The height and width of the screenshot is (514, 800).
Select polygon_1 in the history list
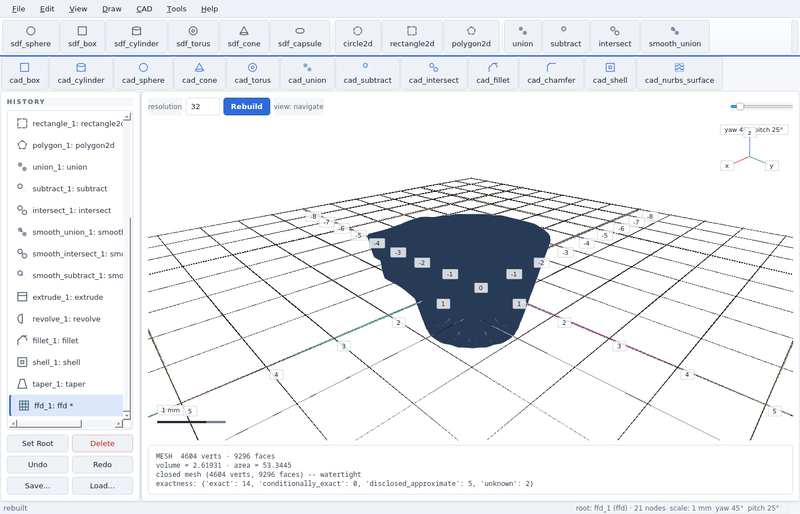(66, 145)
